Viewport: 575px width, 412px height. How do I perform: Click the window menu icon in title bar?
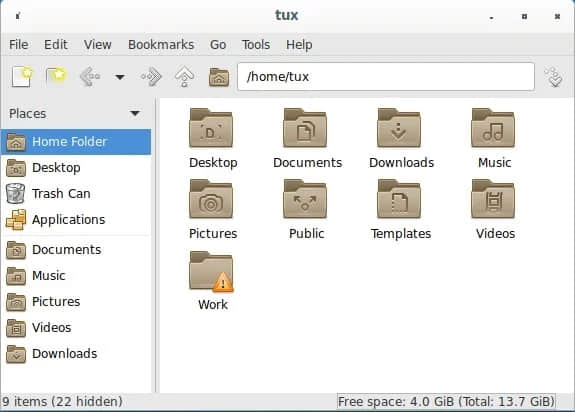[x=18, y=16]
